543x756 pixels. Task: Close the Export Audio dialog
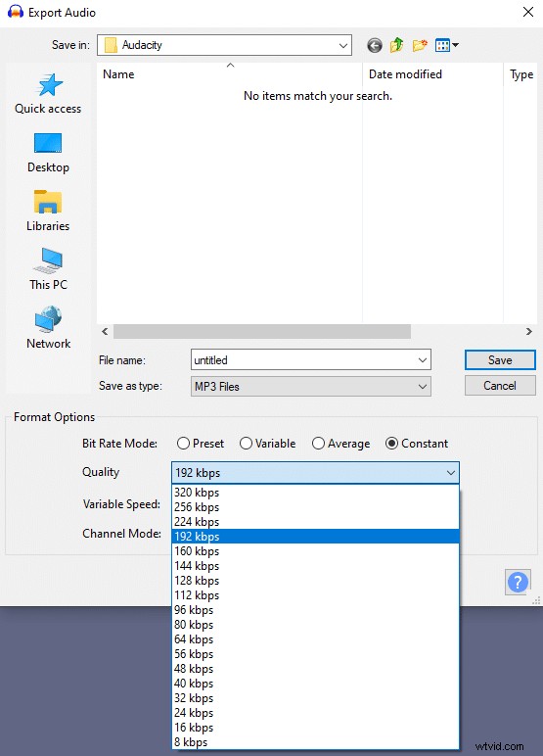[x=528, y=12]
